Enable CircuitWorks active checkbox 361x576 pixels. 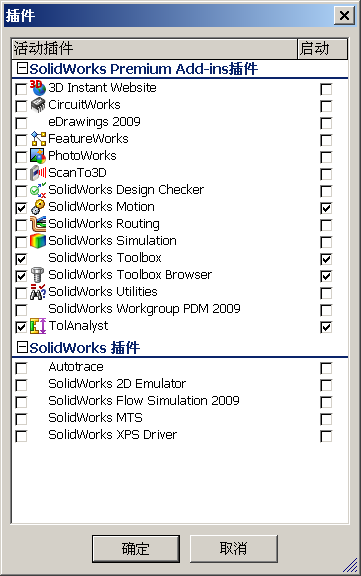21,106
